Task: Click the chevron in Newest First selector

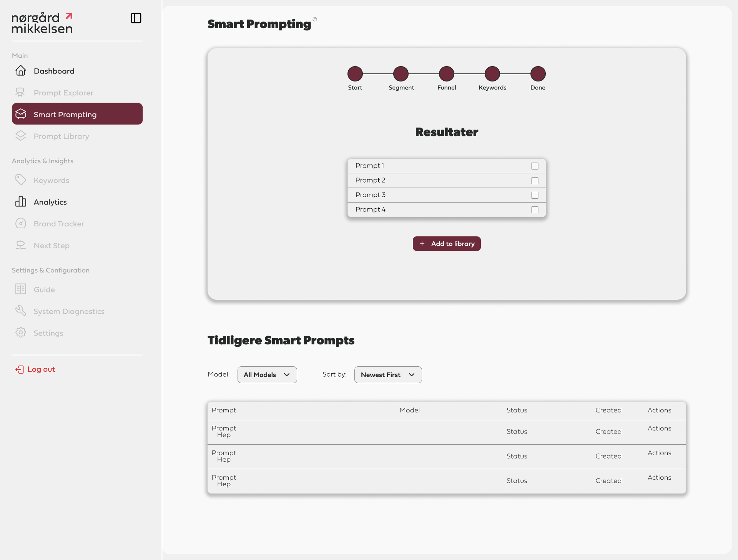Action: click(x=412, y=375)
